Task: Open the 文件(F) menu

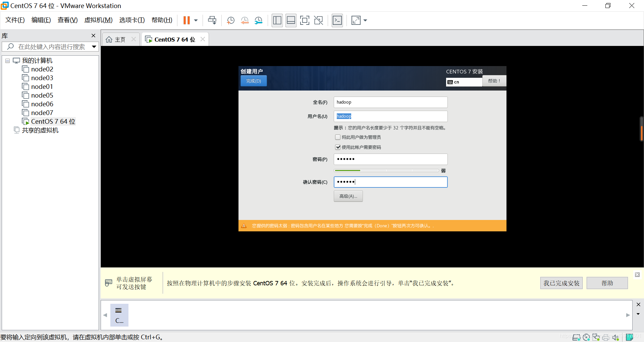Action: coord(15,20)
